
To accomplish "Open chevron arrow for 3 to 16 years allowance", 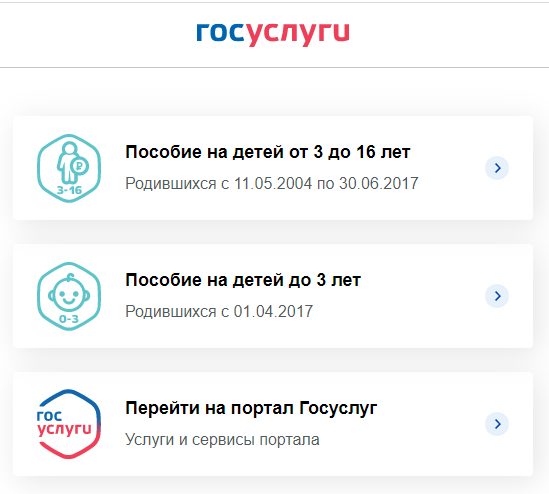I will (x=497, y=168).
